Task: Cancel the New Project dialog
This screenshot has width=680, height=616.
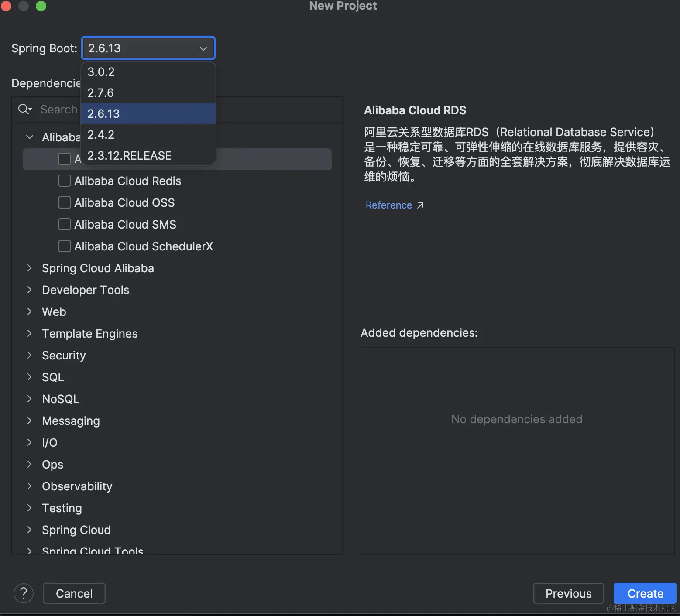Action: point(74,593)
